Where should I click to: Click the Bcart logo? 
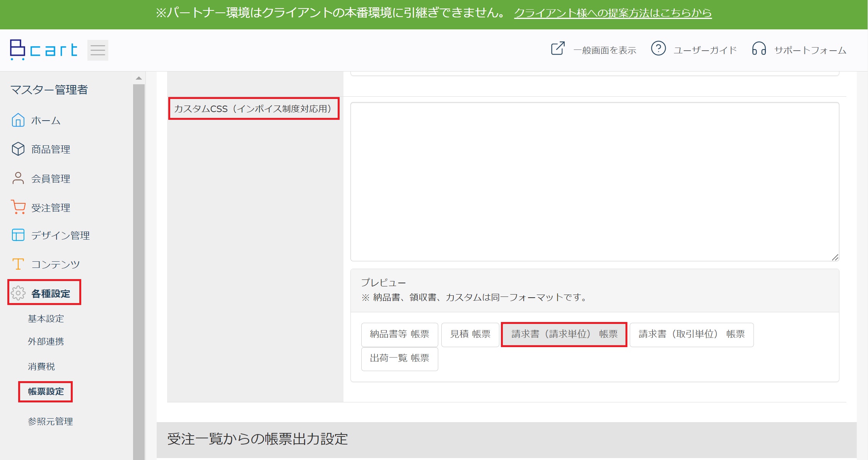click(43, 50)
